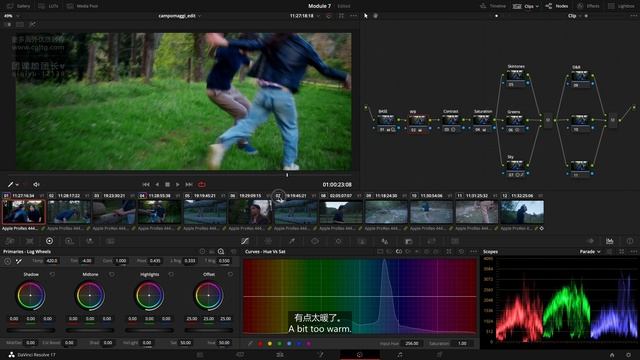Reset the Shadow wheel

point(52,275)
